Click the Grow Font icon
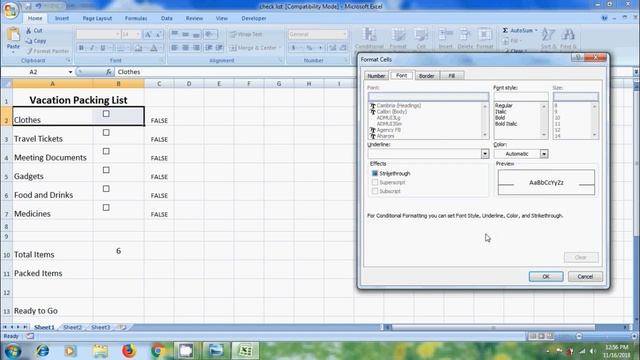Screen dimensions: 640x360 click(x=148, y=34)
